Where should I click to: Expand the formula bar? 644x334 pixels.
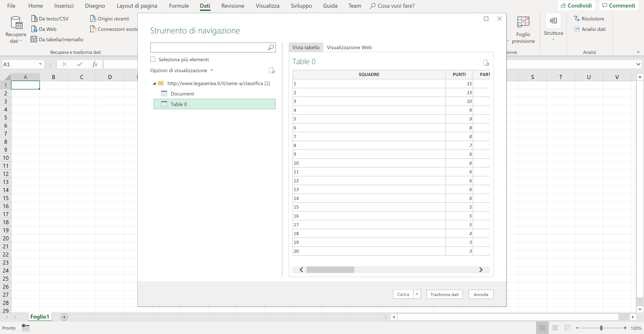(x=638, y=64)
